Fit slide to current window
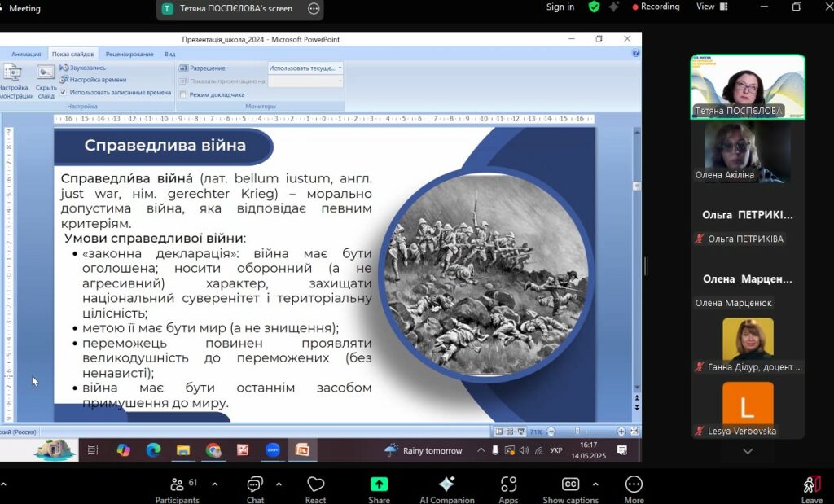 (634, 432)
